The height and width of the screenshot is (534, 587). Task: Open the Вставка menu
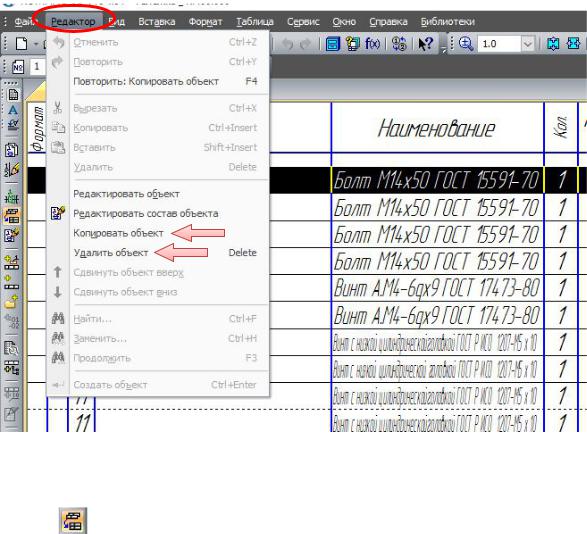coord(156,22)
